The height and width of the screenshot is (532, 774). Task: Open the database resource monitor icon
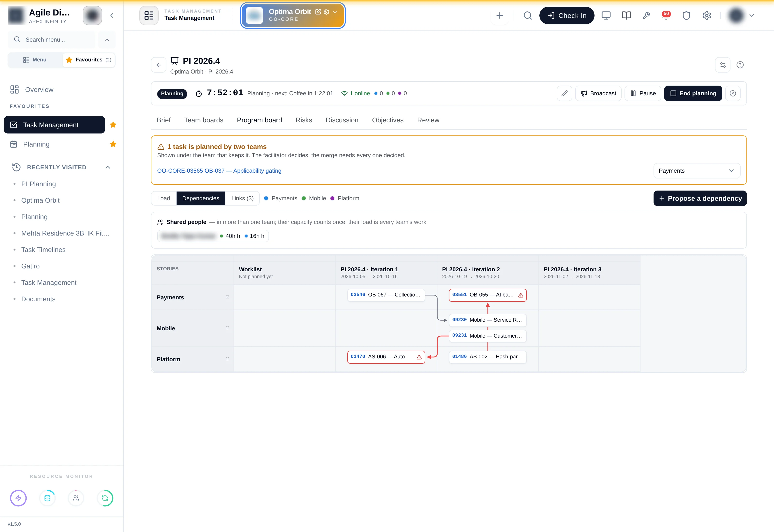pyautogui.click(x=47, y=498)
